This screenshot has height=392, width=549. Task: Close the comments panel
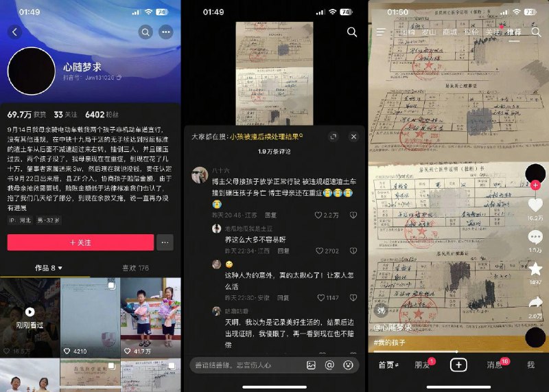[353, 137]
